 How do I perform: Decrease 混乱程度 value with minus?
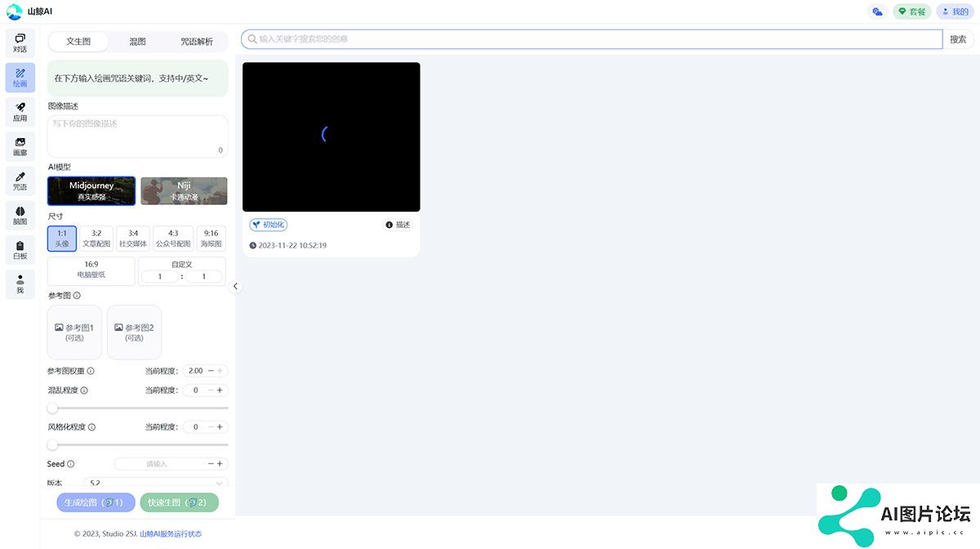(x=211, y=391)
